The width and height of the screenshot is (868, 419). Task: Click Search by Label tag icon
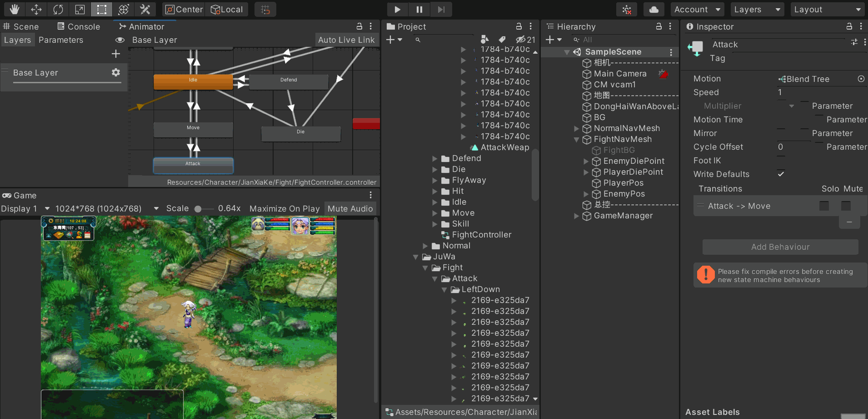[502, 40]
